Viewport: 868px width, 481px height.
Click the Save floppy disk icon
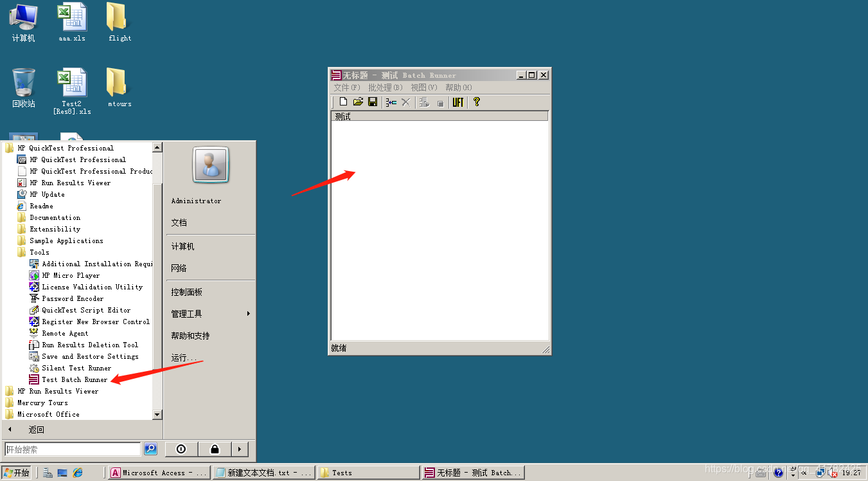tap(373, 102)
